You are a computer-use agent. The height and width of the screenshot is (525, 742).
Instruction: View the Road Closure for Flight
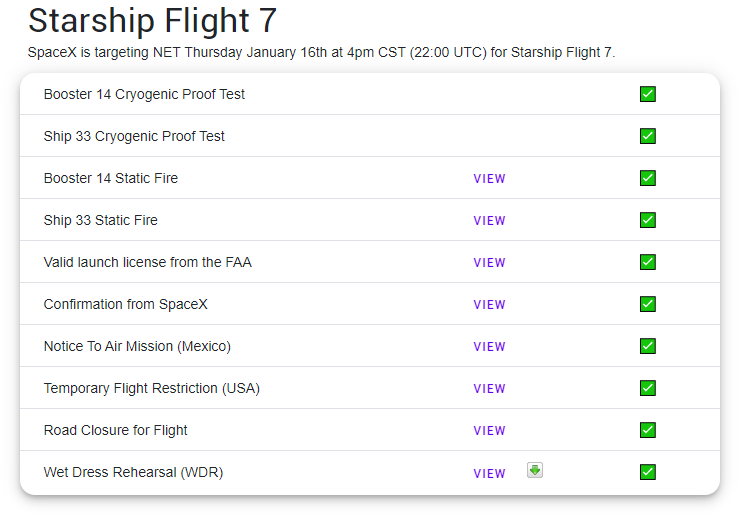(489, 431)
